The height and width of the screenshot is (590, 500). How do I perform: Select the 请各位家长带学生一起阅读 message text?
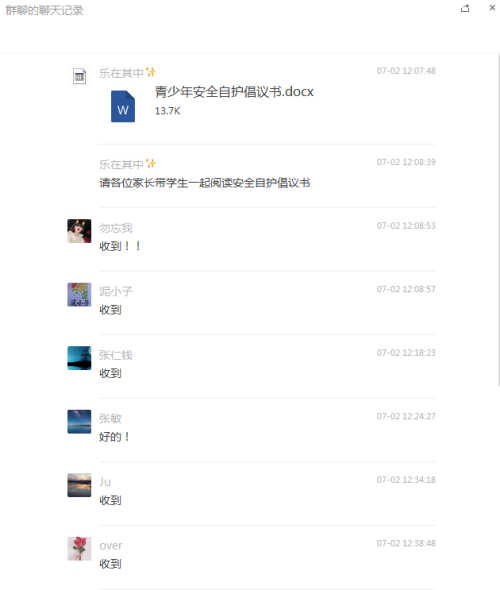pyautogui.click(x=205, y=183)
